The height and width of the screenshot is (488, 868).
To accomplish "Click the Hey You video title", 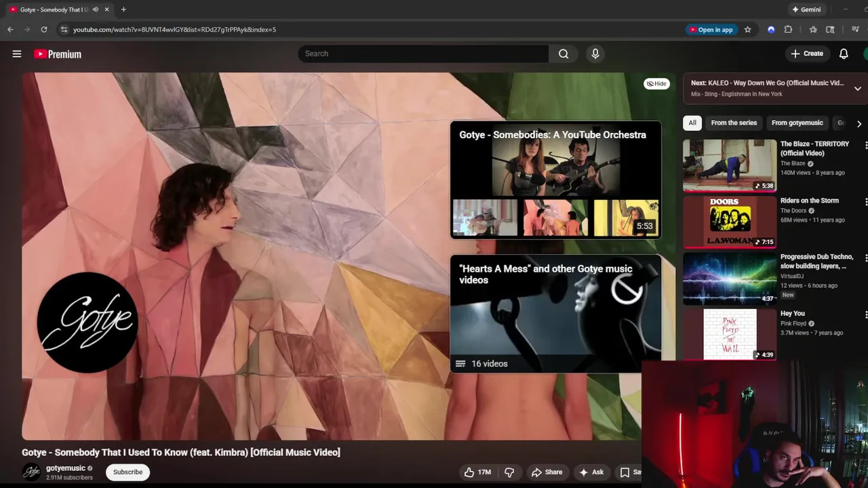I will coord(793,314).
